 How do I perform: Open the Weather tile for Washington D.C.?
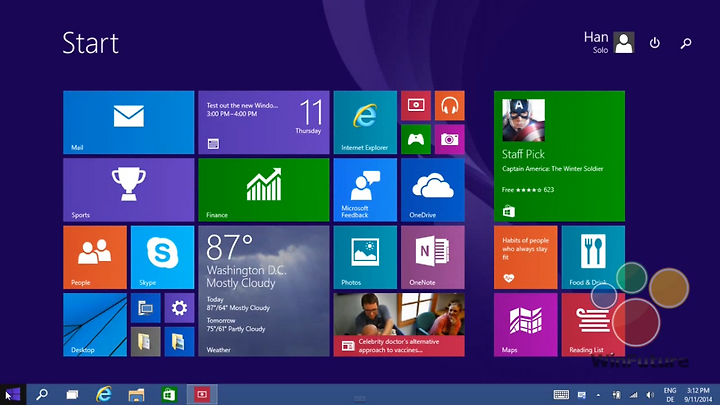click(x=264, y=291)
